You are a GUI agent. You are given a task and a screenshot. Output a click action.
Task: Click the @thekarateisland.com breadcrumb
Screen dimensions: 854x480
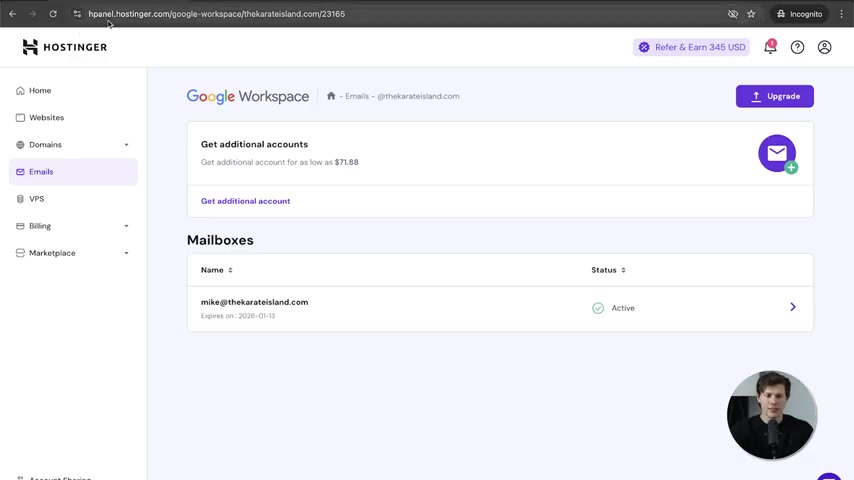418,96
